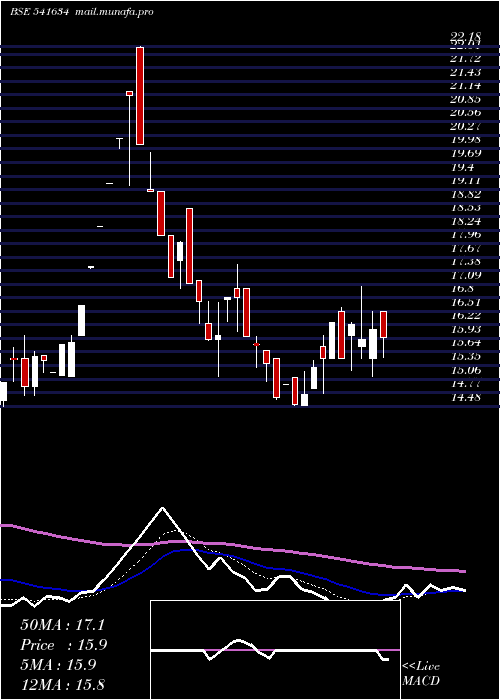Click the 21.43 price axis label
Image resolution: width=500 pixels, height=700 pixels.
pos(466,72)
